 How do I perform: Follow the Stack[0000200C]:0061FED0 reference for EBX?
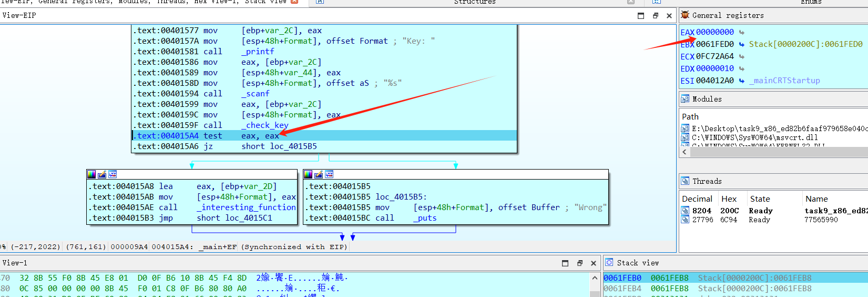(x=806, y=44)
